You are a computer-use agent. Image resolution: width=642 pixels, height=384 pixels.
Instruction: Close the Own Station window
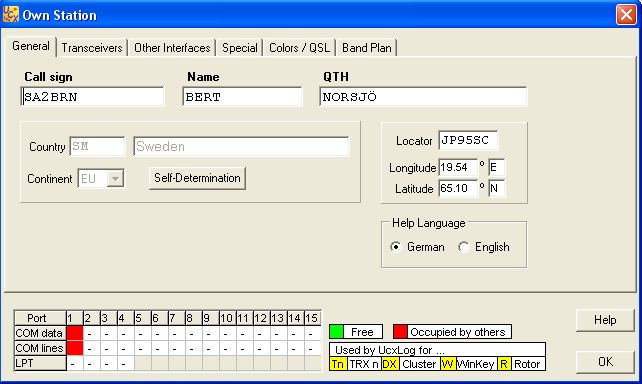tap(626, 15)
